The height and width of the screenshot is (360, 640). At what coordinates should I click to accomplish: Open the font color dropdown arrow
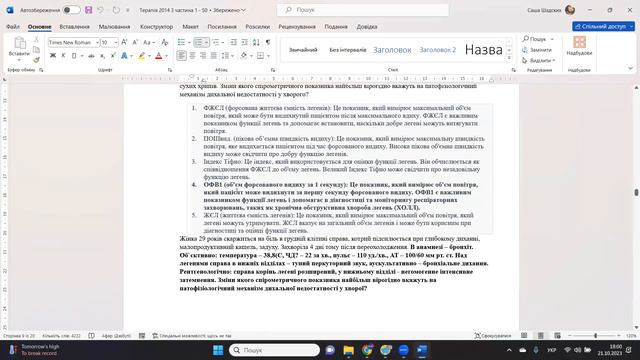point(167,56)
